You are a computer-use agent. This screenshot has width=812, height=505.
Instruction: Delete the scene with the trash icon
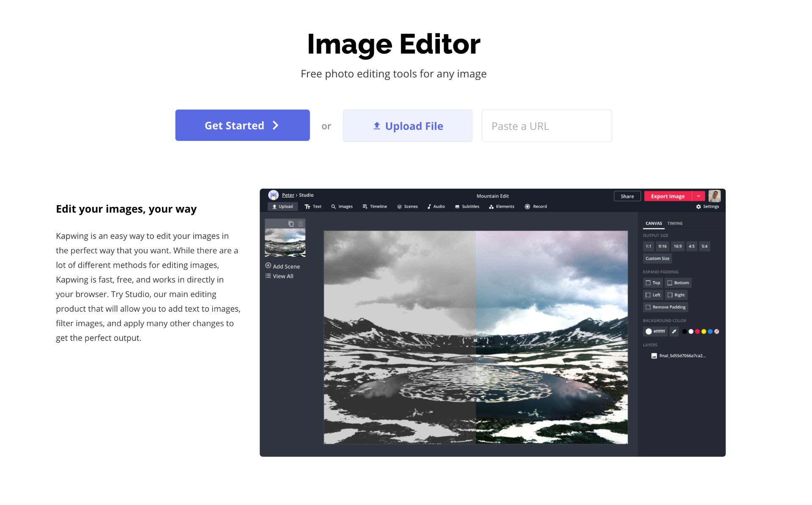[301, 224]
